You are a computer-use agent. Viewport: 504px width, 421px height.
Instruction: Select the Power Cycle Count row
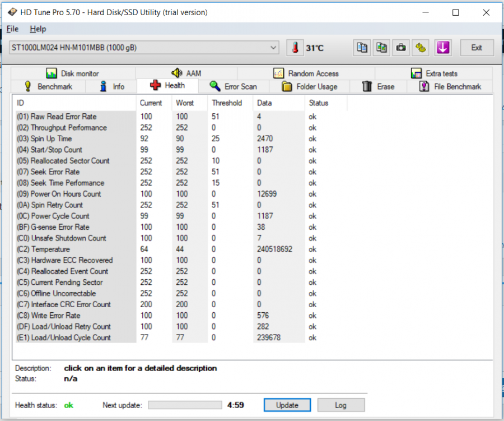181,216
